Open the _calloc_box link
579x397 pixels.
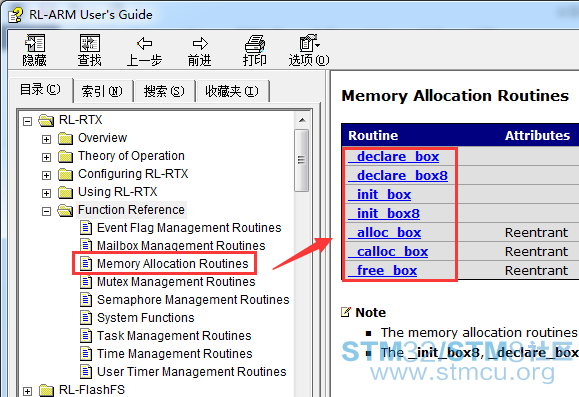coord(388,251)
